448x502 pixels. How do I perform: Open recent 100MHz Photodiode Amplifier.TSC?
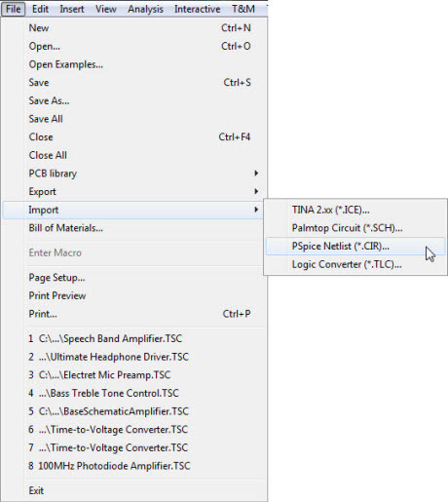point(134,466)
